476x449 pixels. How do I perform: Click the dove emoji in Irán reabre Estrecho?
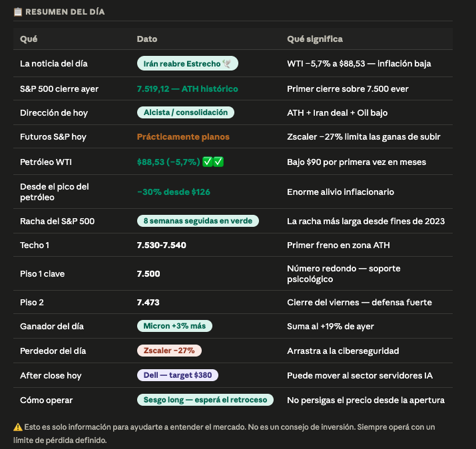click(226, 63)
